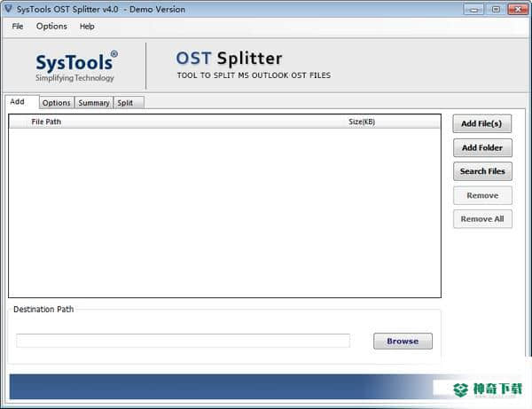532x409 pixels.
Task: Click the Remove All button
Action: 482,219
